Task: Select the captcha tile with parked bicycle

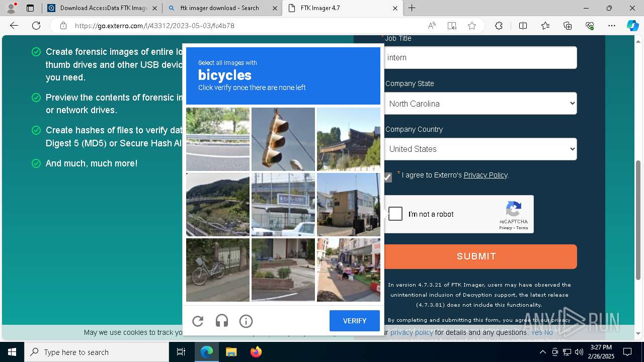Action: (218, 270)
